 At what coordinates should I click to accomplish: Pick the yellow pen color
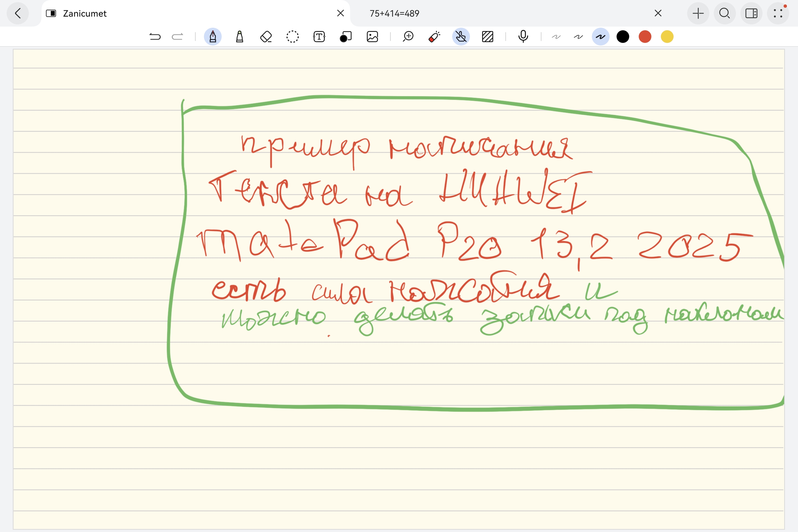tap(667, 37)
